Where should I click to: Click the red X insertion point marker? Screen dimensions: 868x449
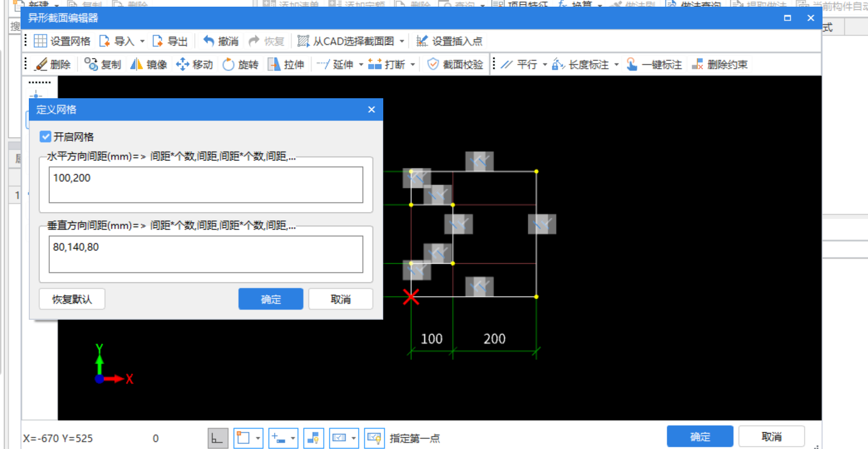coord(411,296)
